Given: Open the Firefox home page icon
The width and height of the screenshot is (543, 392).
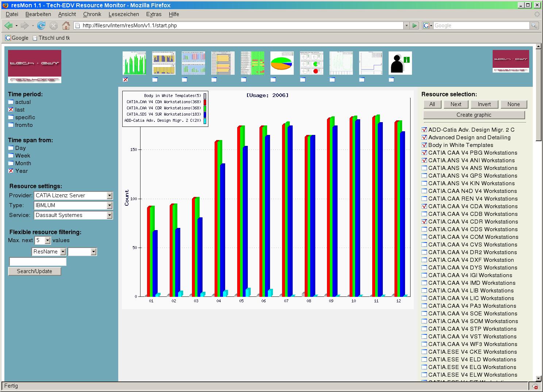Looking at the screenshot, I should coord(66,26).
